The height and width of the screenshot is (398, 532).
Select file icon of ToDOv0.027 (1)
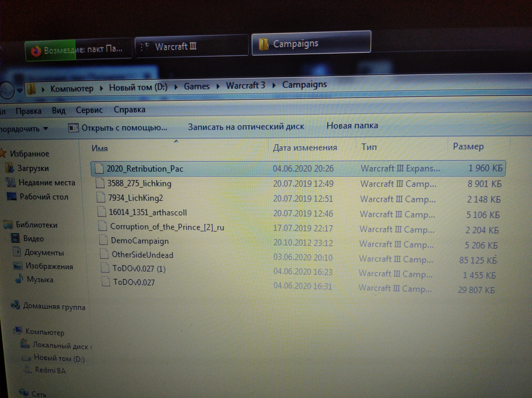pyautogui.click(x=105, y=268)
